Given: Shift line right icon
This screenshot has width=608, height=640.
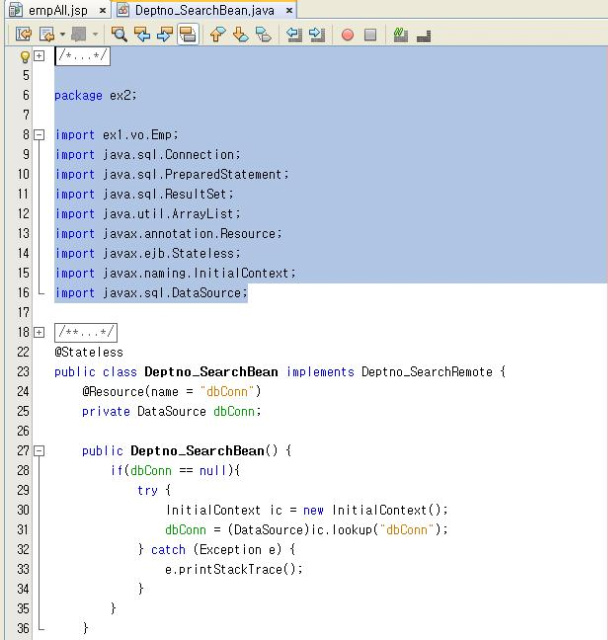Looking at the screenshot, I should coord(317,35).
